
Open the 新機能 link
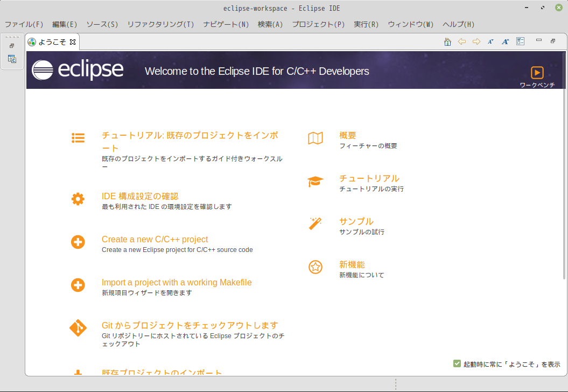[x=352, y=264]
